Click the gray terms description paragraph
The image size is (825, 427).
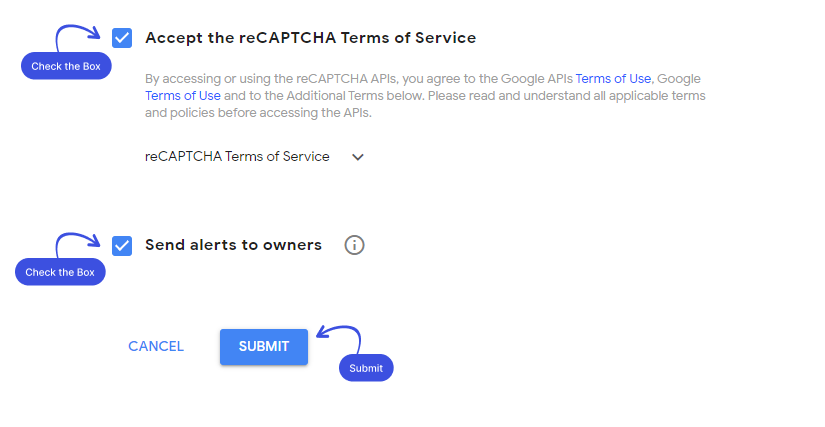(x=425, y=96)
